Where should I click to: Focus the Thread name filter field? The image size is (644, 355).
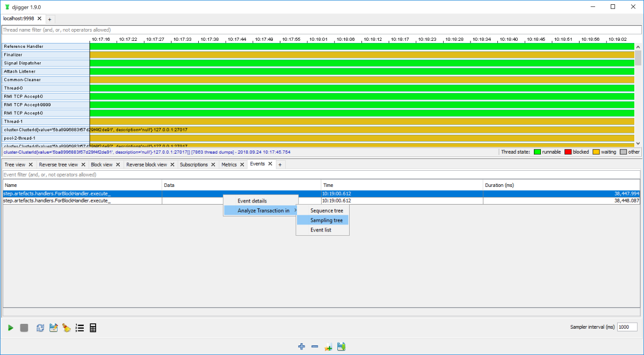coord(322,30)
